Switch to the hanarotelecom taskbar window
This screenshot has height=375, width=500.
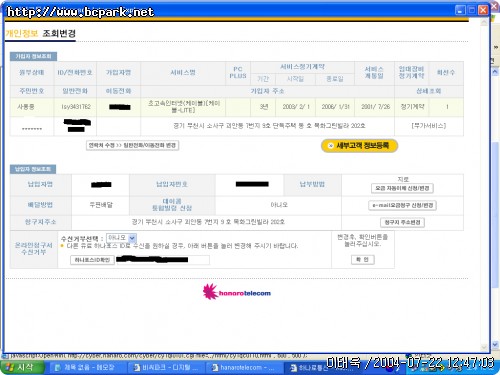pyautogui.click(x=244, y=367)
